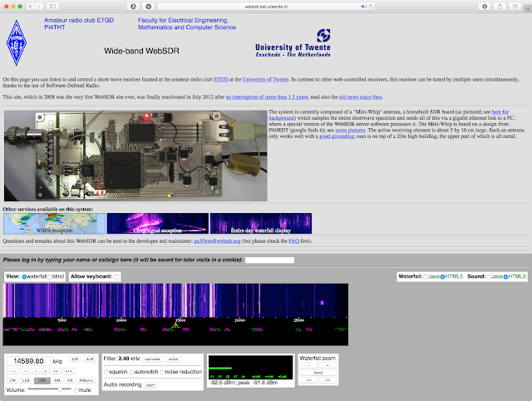Image resolution: width=532 pixels, height=401 pixels.
Task: Open the Safari downloads button
Action: [485, 7]
